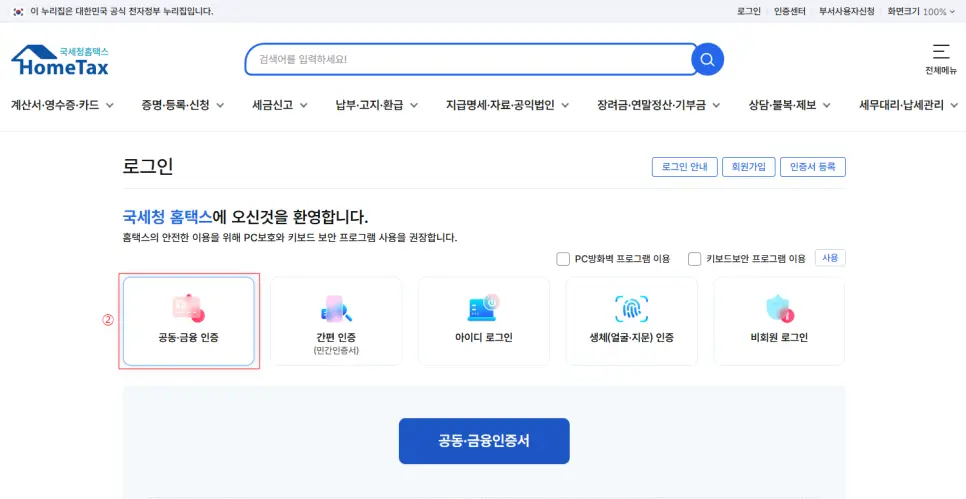
Task: Select 비회원 로그인 shield icon
Action: tap(778, 308)
